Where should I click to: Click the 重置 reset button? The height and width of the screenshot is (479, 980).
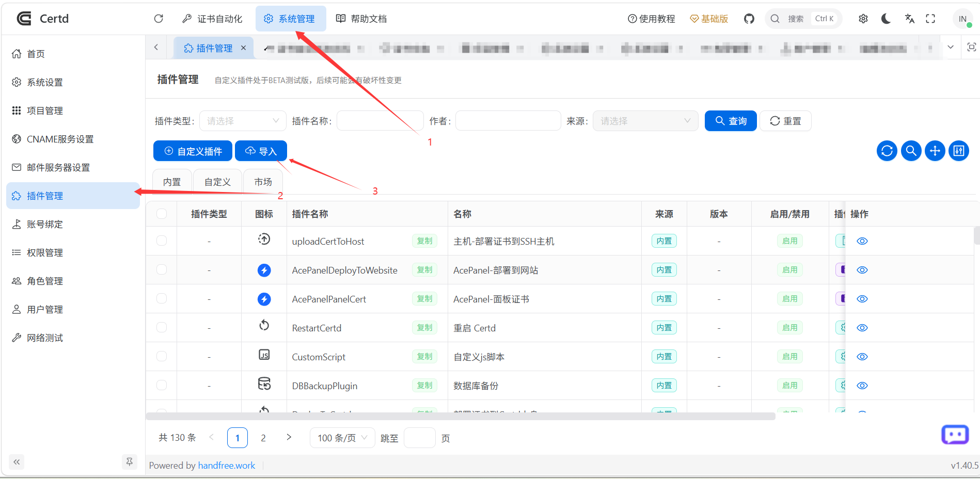click(785, 121)
